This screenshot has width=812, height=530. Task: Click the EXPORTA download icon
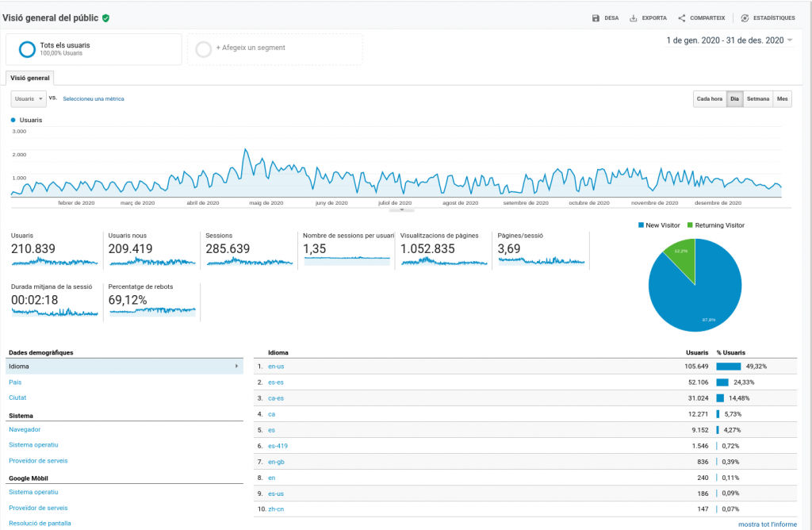coord(634,18)
